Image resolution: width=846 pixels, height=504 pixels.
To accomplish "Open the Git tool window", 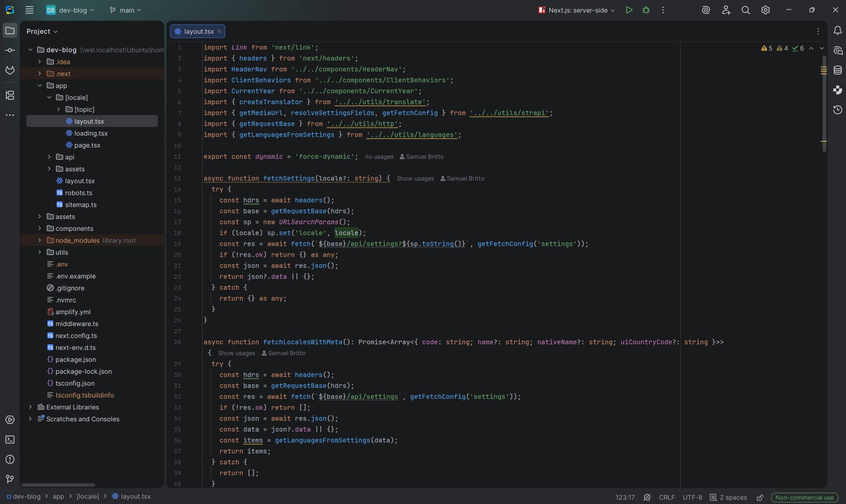I will click(10, 479).
